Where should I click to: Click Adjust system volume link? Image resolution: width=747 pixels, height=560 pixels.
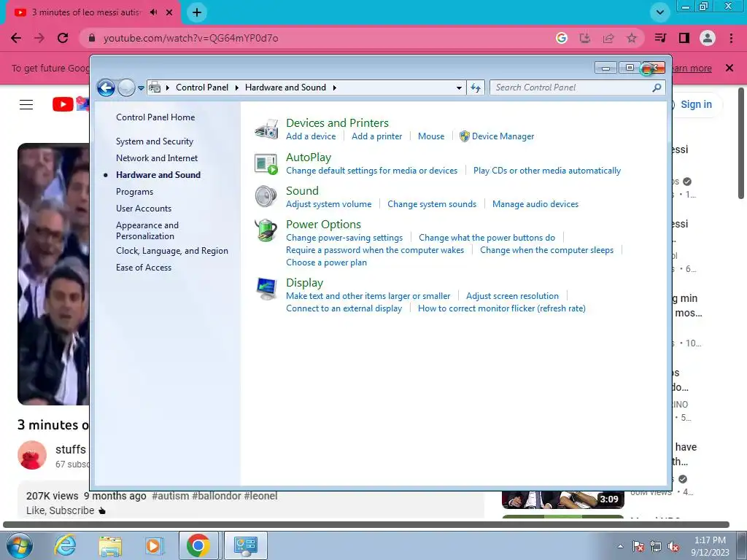coord(329,204)
